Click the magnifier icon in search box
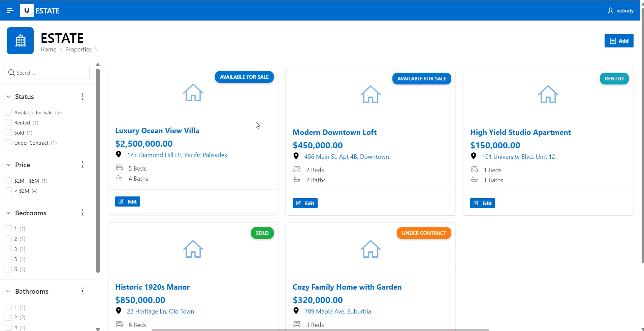644x331 pixels. 12,73
